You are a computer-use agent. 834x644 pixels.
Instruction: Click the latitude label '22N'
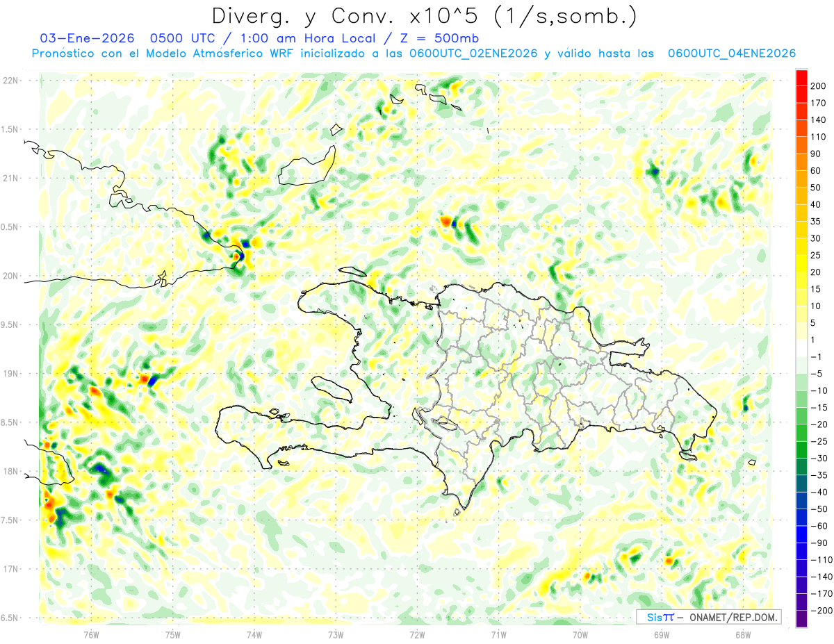tap(10, 81)
